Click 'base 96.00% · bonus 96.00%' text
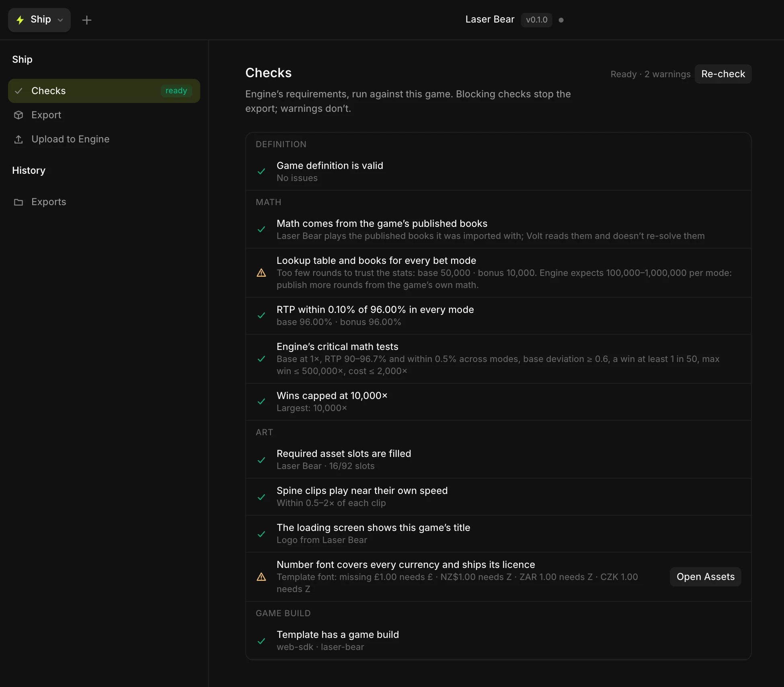 339,322
